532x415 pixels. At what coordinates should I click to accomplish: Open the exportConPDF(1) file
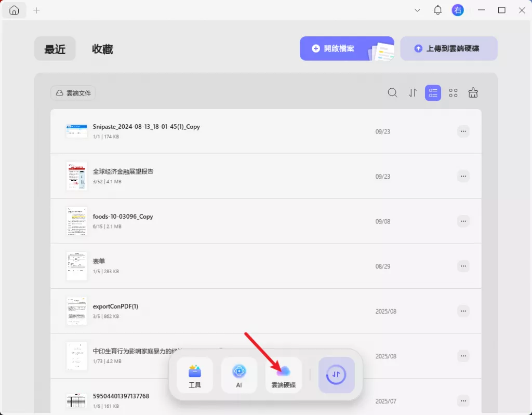click(x=266, y=311)
